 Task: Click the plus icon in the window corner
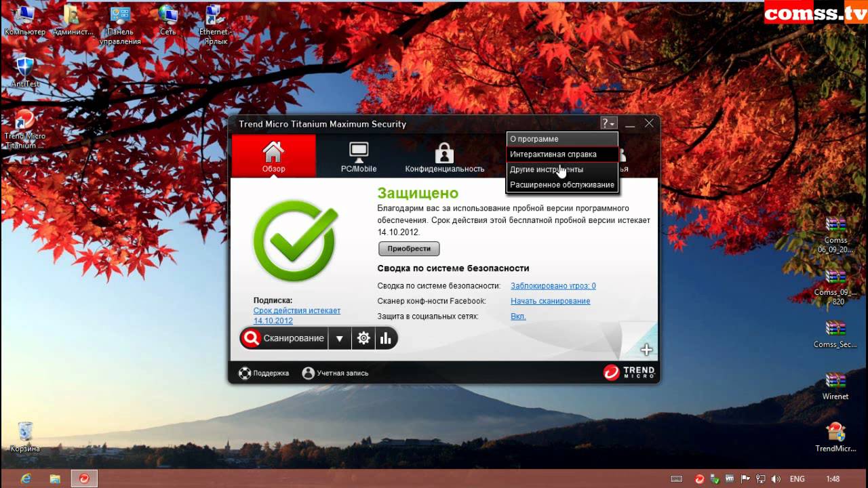coord(646,350)
